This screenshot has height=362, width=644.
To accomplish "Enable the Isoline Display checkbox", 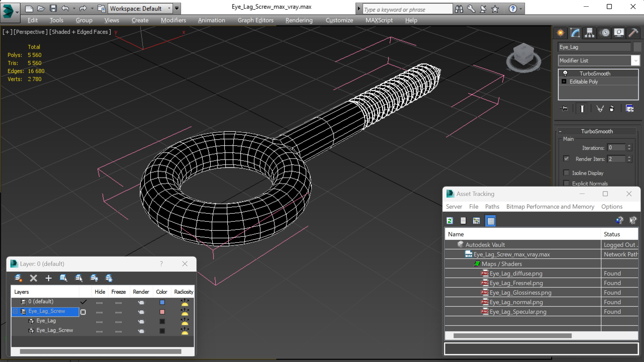I will [x=567, y=173].
